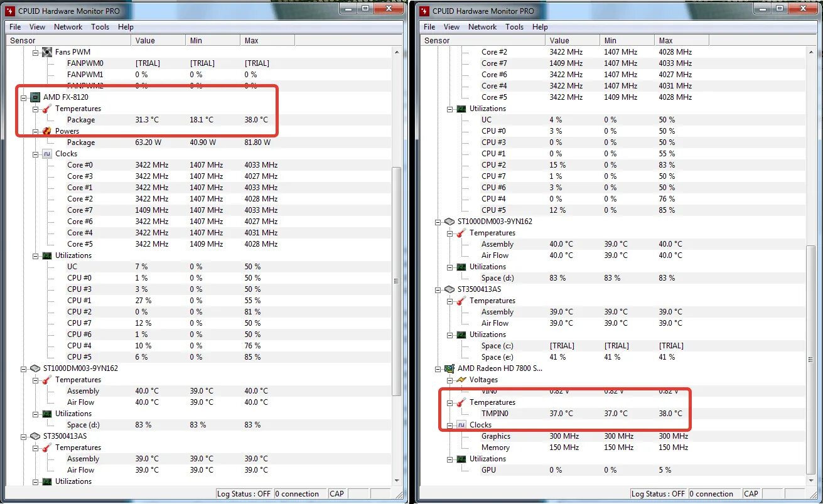Click the thermometer icon under ST3500413AS in right window

[461, 301]
